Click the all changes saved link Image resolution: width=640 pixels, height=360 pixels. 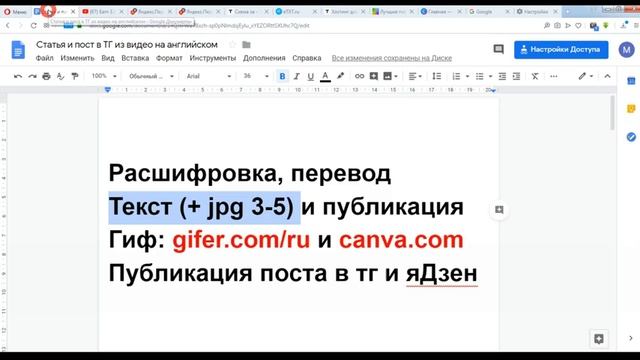point(391,58)
